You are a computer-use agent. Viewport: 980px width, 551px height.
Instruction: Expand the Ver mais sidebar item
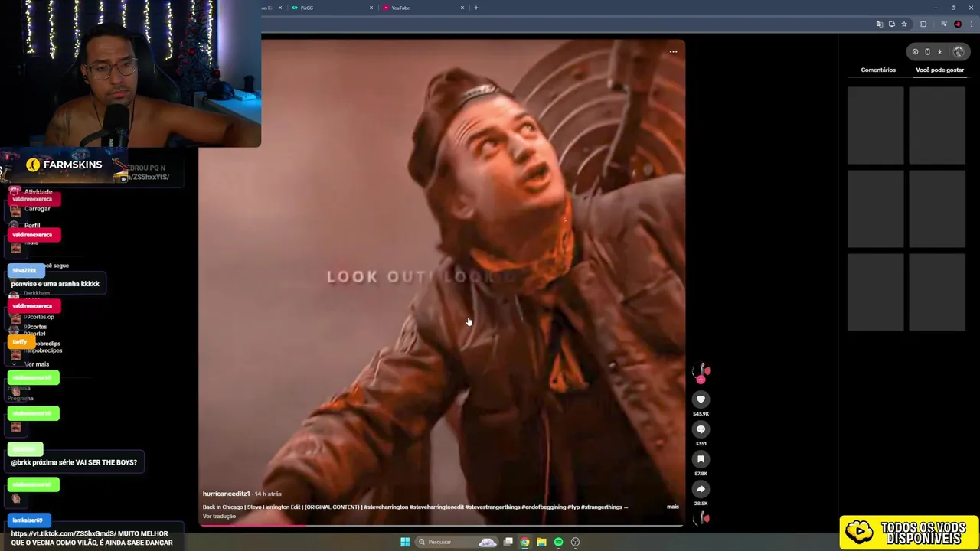tap(37, 364)
